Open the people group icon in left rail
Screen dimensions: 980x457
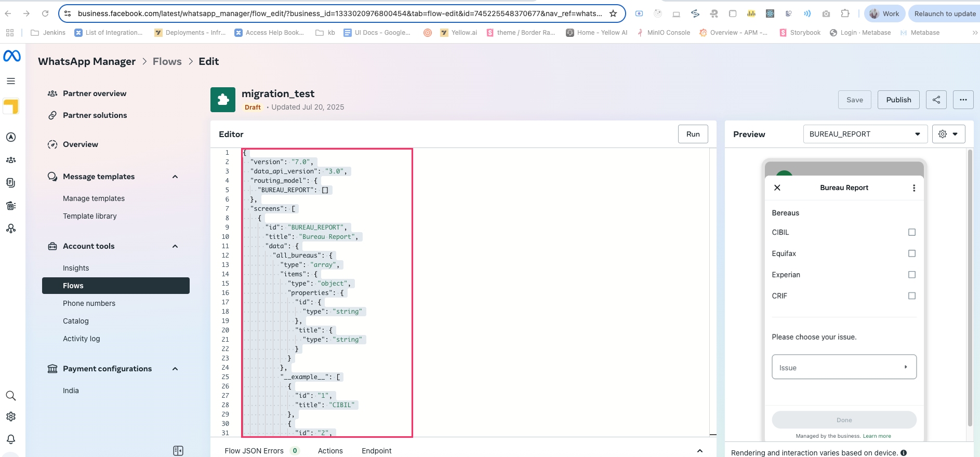(x=11, y=160)
